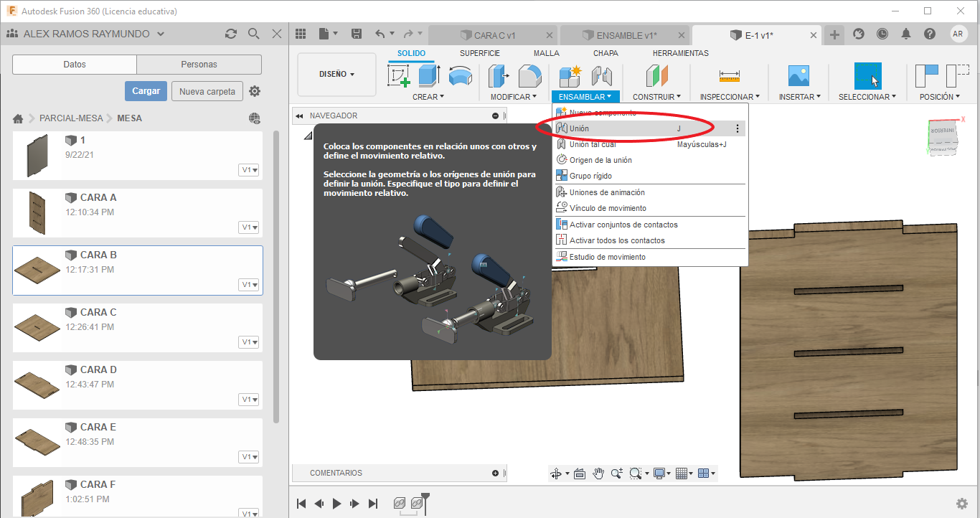980x518 pixels.
Task: Open the notifications bell icon
Action: point(906,34)
